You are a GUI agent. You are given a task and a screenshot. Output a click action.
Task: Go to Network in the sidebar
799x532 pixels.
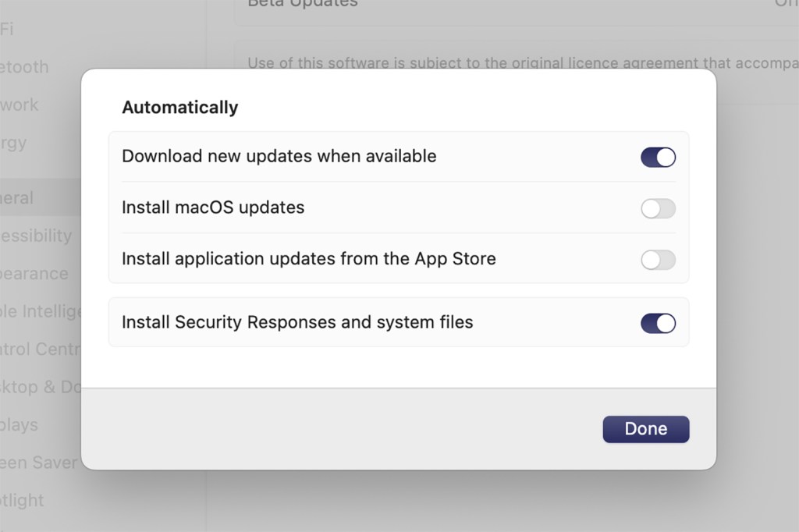[x=20, y=105]
